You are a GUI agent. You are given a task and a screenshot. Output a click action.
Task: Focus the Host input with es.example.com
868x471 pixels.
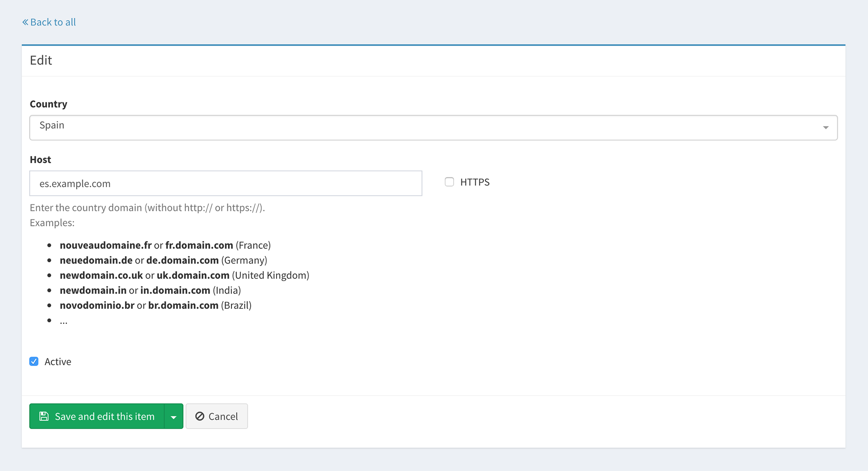(226, 183)
